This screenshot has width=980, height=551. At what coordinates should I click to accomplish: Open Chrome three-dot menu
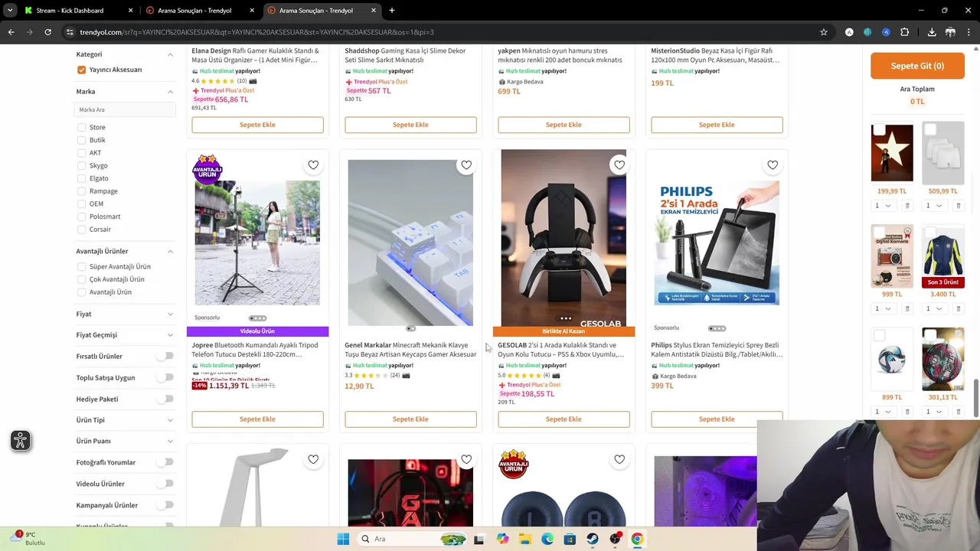[x=969, y=32]
